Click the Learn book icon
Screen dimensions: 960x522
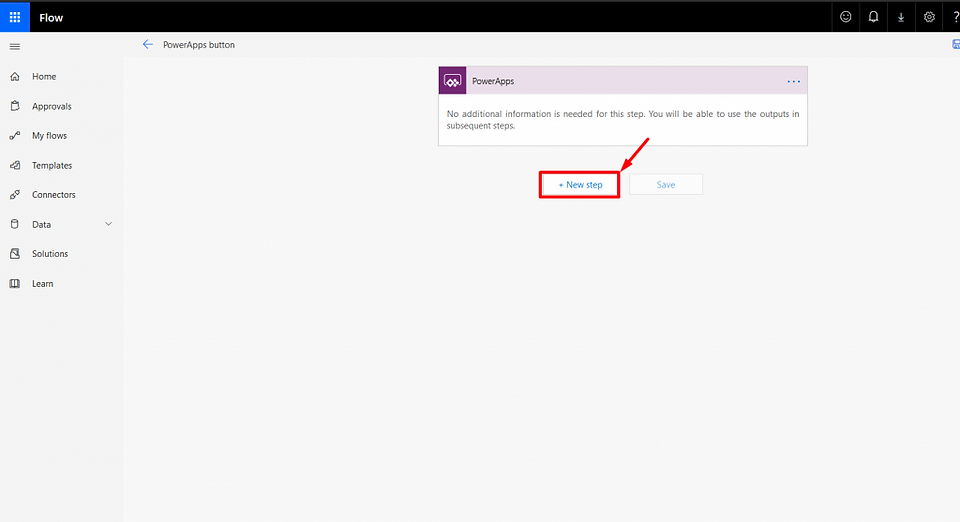[15, 283]
